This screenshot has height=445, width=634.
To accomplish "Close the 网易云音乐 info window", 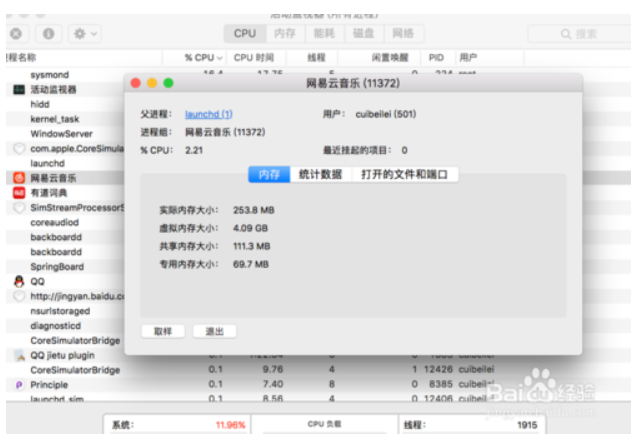I will click(x=136, y=83).
